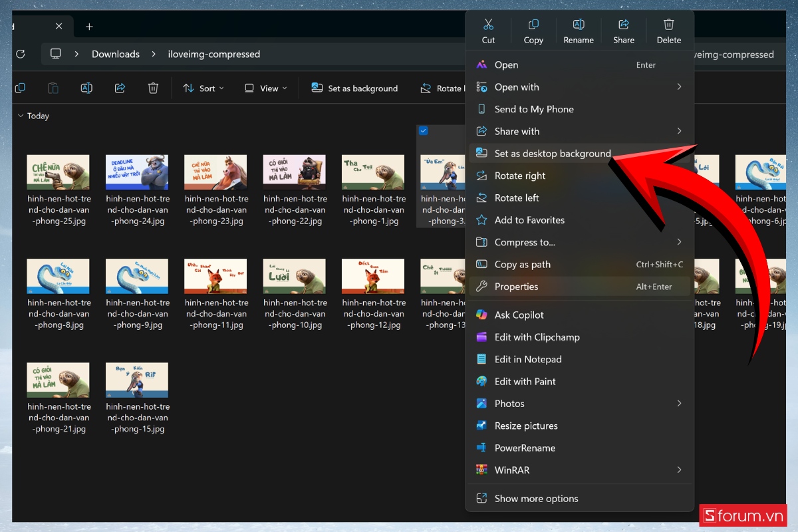Click the Rename icon in context menu
798x532 pixels.
[x=579, y=31]
